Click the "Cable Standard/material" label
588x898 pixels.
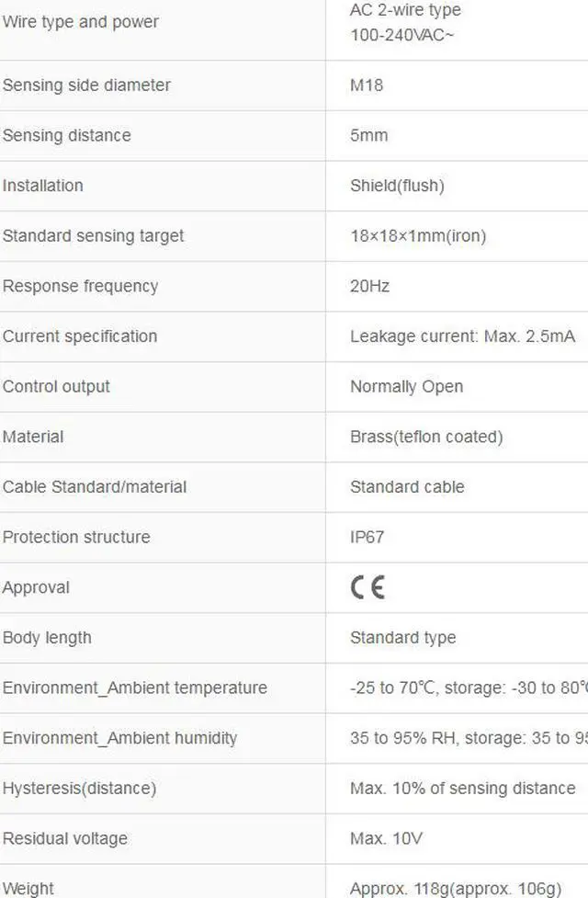tap(95, 487)
